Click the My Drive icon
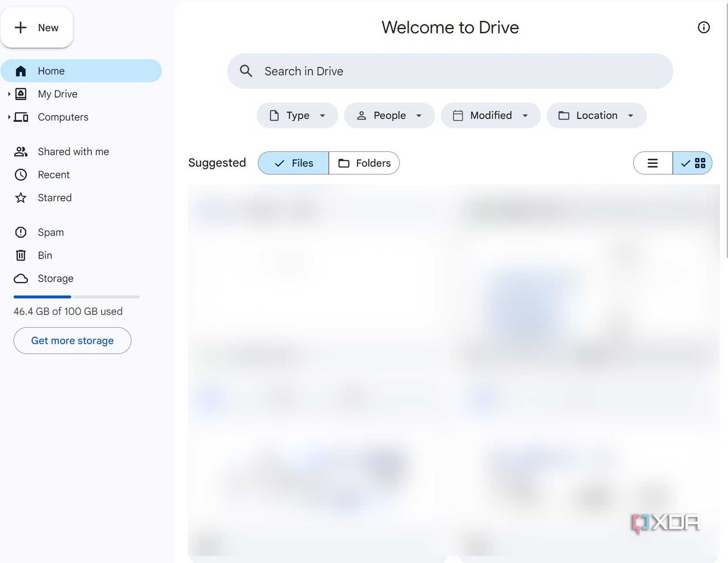 tap(21, 94)
